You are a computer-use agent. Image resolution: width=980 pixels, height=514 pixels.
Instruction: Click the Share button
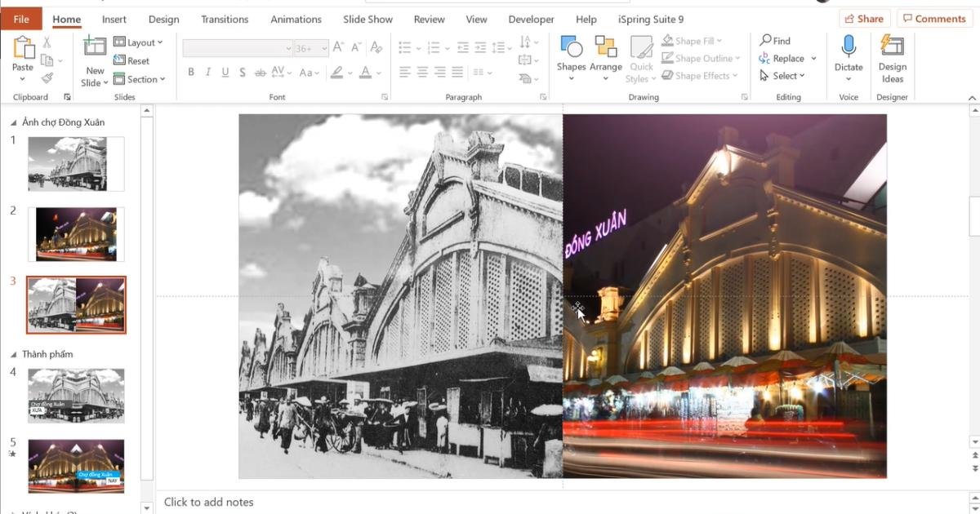(863, 18)
